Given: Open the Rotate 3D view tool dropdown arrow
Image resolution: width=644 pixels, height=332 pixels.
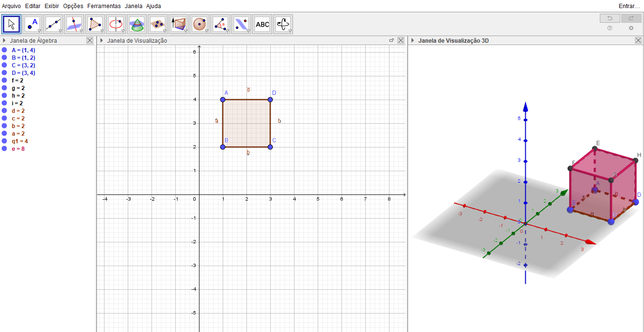Looking at the screenshot, I should click(x=290, y=31).
